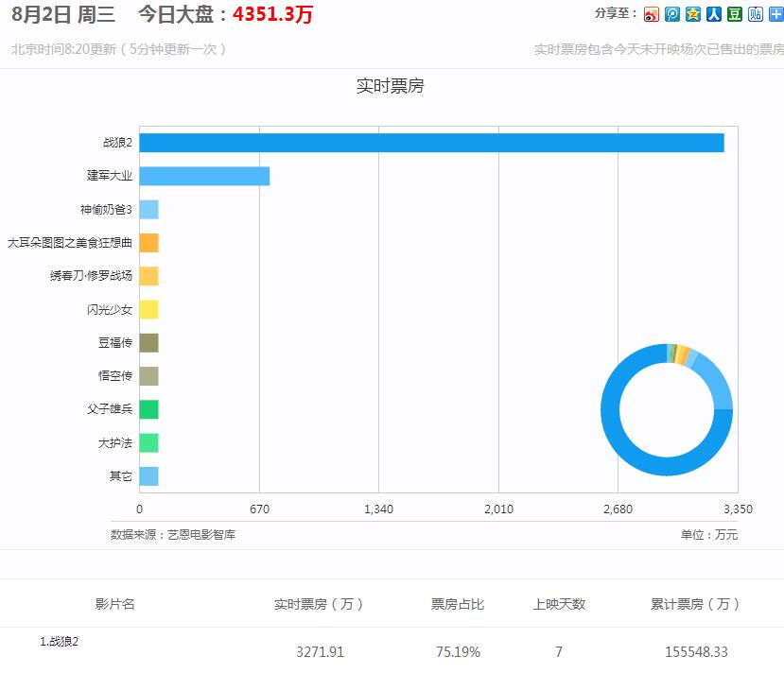Click the 155548.33 cumulative value

(x=696, y=652)
